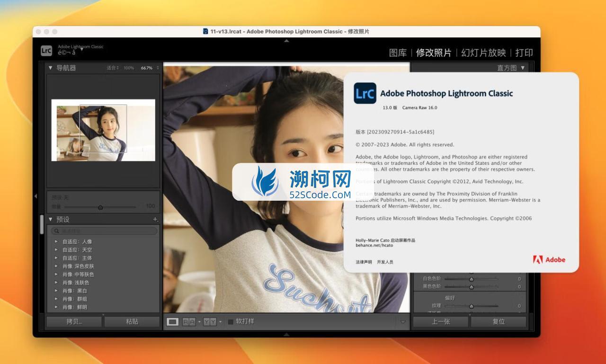Switch to the 幻灯片放映 Slideshow module
This screenshot has height=364, width=606.
pyautogui.click(x=483, y=53)
